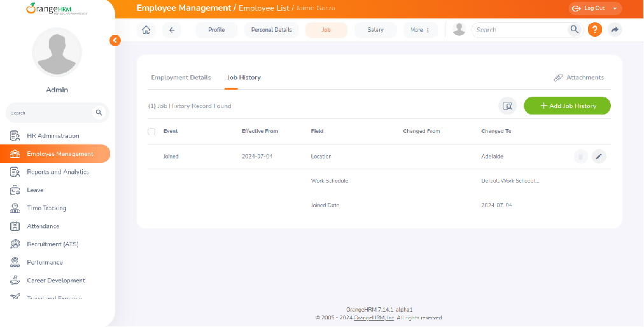Click the Changed From column header
Image resolution: width=644 pixels, height=327 pixels.
pos(421,131)
